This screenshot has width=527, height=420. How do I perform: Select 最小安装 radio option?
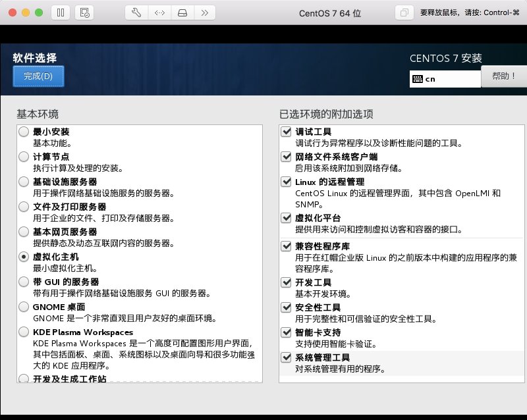point(24,132)
